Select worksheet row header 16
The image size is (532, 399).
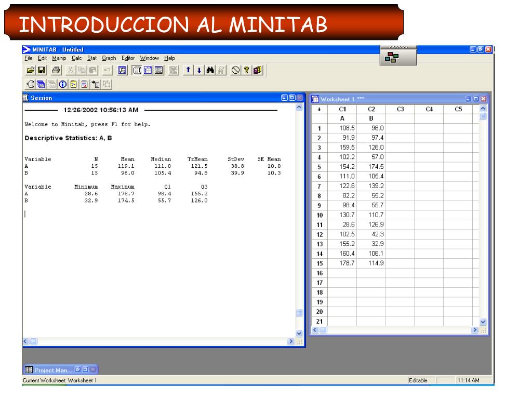point(320,273)
